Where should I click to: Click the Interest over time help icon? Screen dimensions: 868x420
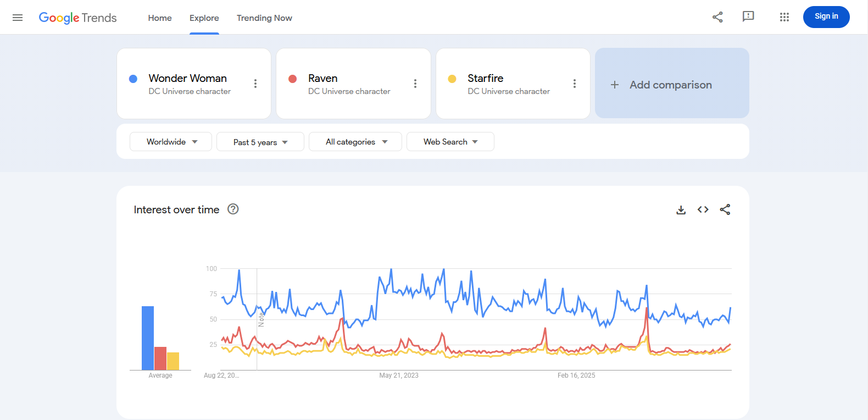click(x=233, y=209)
